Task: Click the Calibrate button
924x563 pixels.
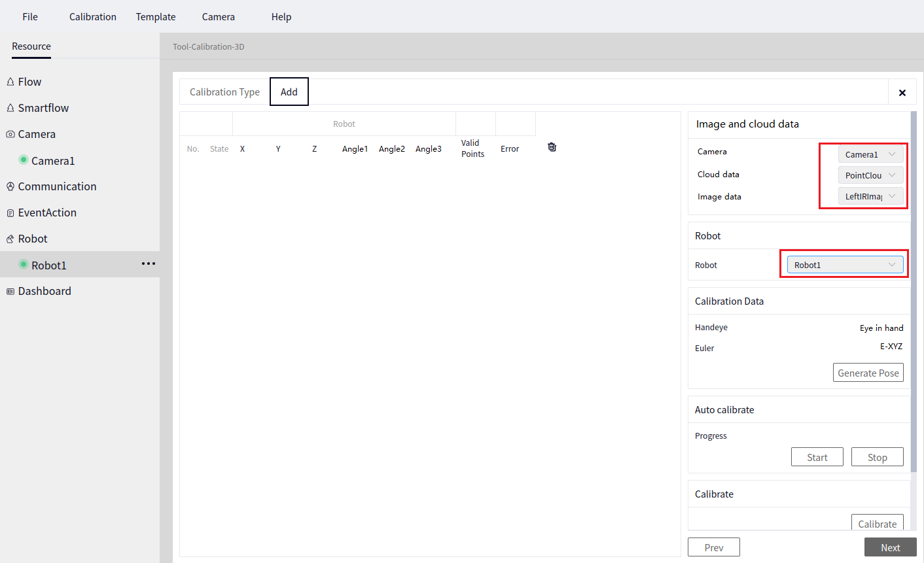Action: coord(878,523)
